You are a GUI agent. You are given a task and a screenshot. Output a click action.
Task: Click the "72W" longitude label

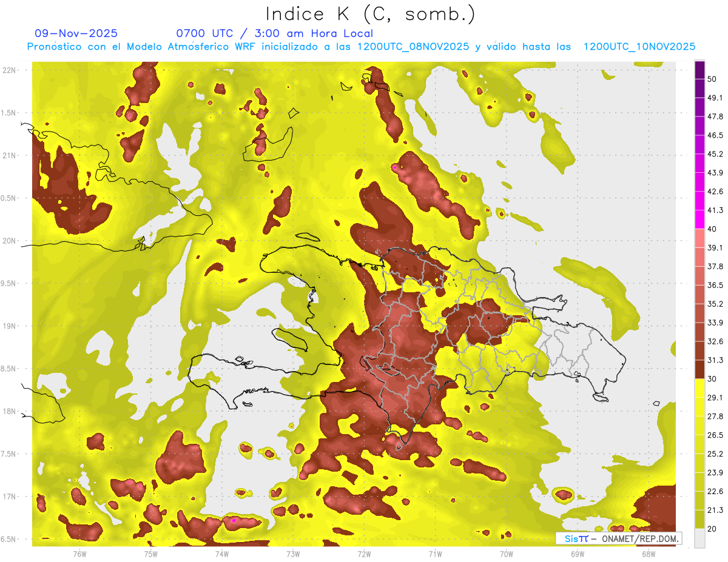pyautogui.click(x=364, y=554)
